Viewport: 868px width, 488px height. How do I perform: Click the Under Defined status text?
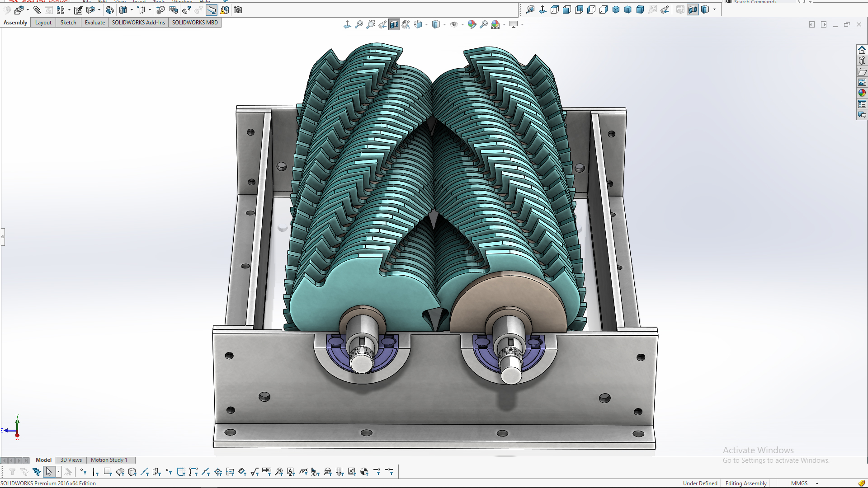coord(700,483)
